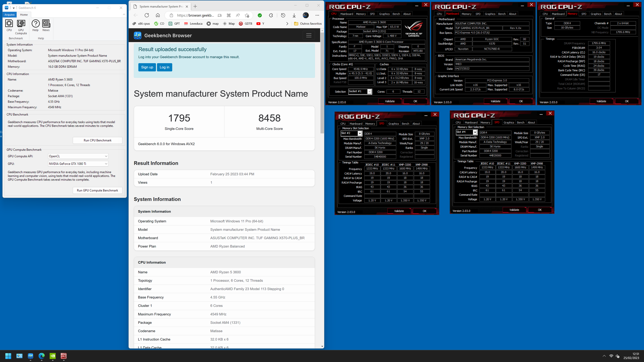
Task: Open the GDTB bookmark in favorites bar
Action: tap(246, 24)
